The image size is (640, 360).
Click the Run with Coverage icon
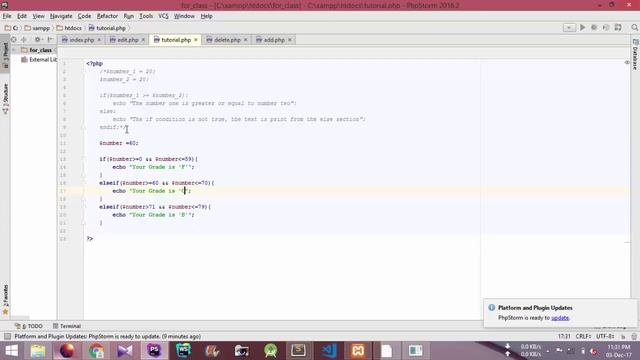click(606, 27)
